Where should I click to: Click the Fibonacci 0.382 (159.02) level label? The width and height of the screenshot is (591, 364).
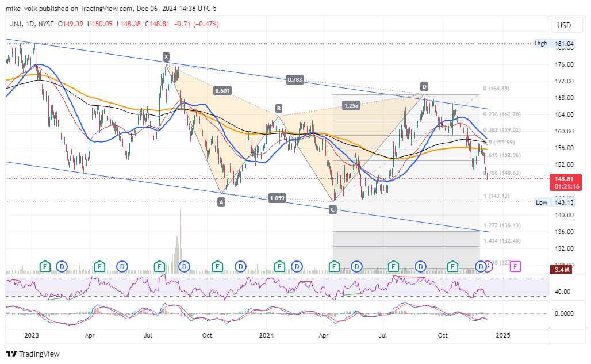point(502,129)
